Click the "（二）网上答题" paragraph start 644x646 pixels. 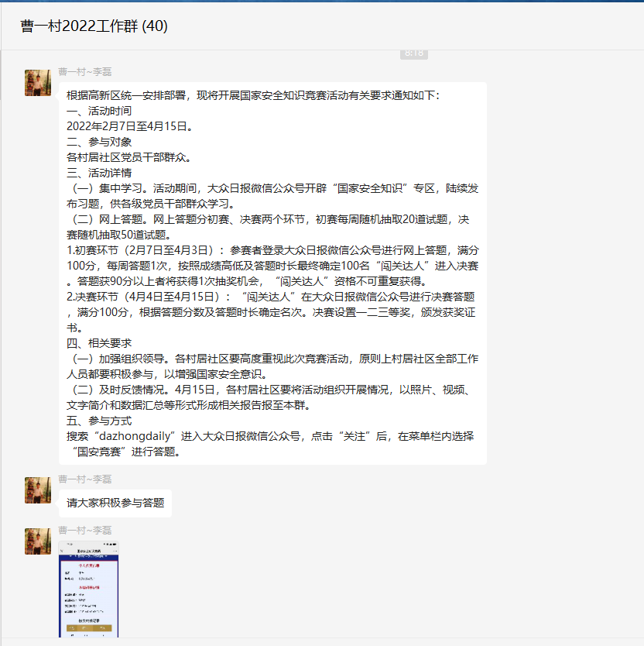coord(107,219)
